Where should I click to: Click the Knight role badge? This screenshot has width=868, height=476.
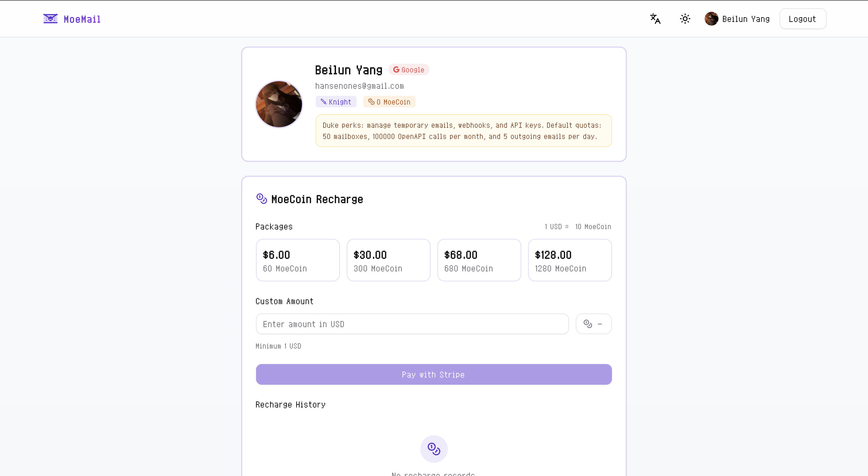click(336, 102)
